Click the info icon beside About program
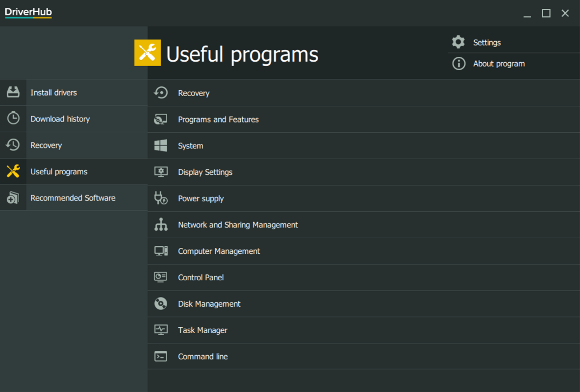This screenshot has width=580, height=392. click(458, 63)
